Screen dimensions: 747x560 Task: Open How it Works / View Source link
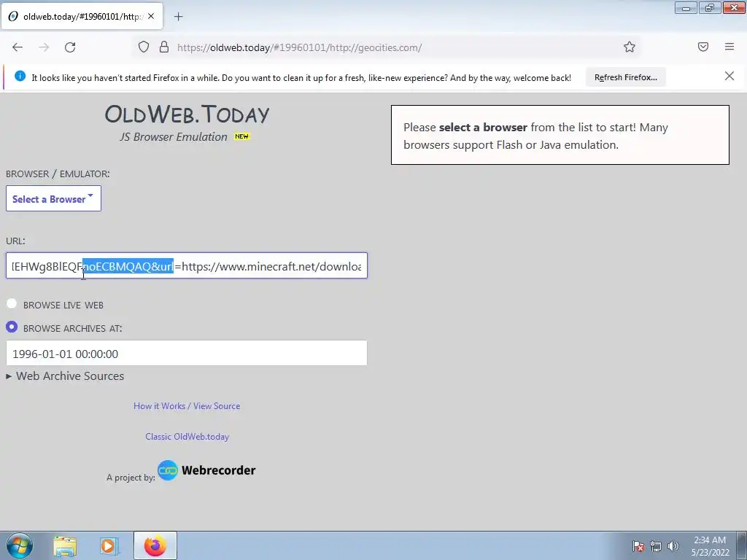(x=187, y=406)
